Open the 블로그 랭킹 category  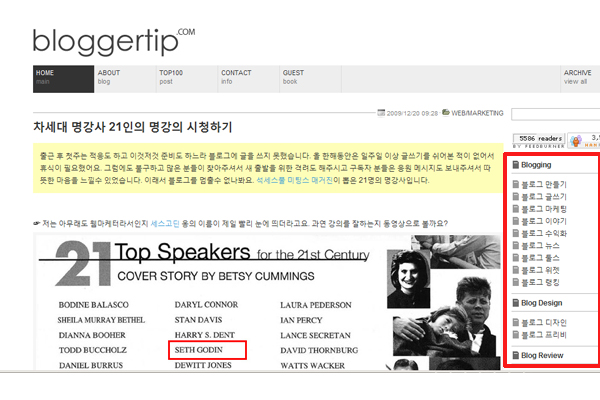point(540,282)
